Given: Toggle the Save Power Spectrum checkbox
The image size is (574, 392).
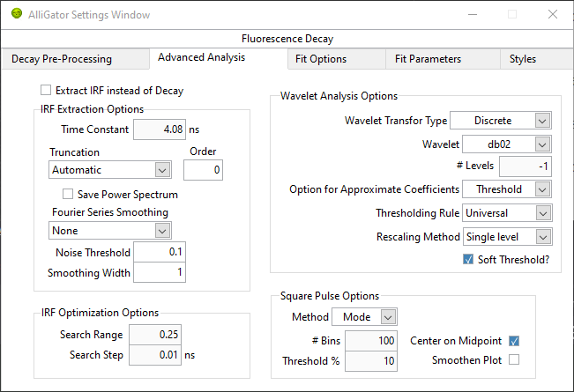Looking at the screenshot, I should click(68, 194).
